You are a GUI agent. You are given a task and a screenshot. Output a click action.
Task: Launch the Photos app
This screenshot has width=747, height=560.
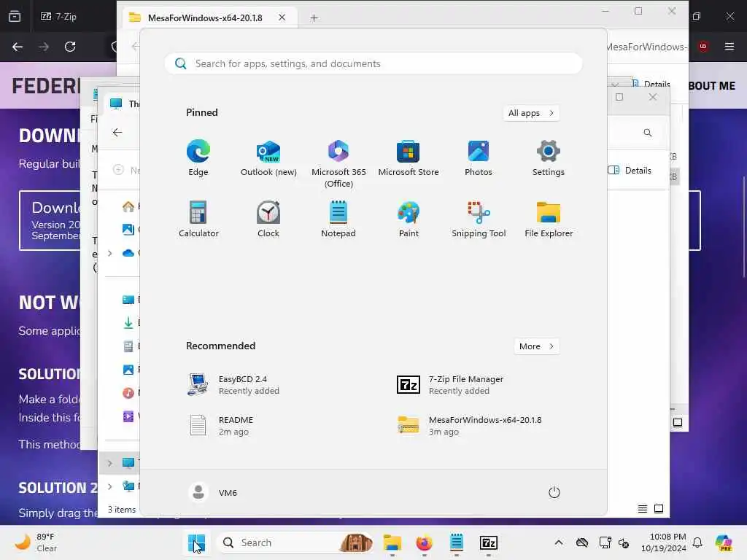coord(479,158)
